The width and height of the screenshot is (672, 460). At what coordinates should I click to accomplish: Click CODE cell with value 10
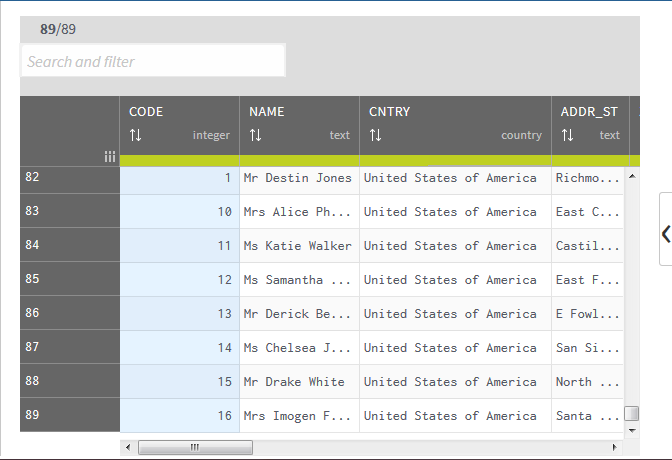click(x=180, y=211)
